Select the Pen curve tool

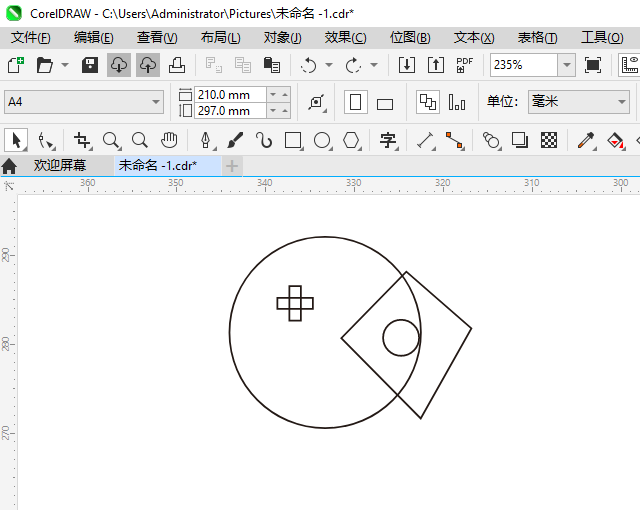[x=206, y=140]
